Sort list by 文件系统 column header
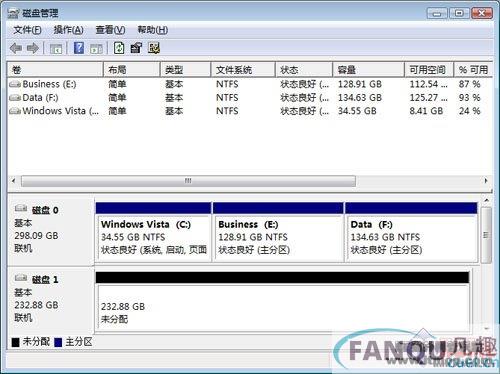Viewport: 500px width, 374px height. [243, 70]
